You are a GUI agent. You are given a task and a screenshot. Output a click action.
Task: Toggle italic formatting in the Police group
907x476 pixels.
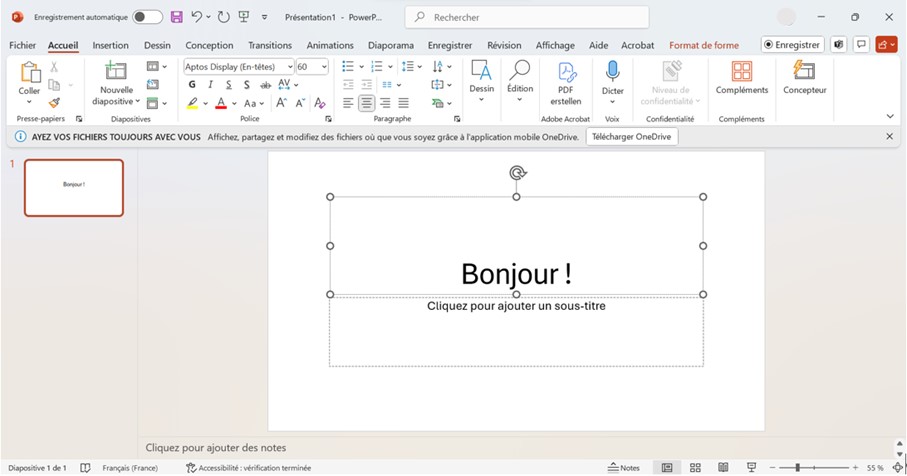coord(210,85)
